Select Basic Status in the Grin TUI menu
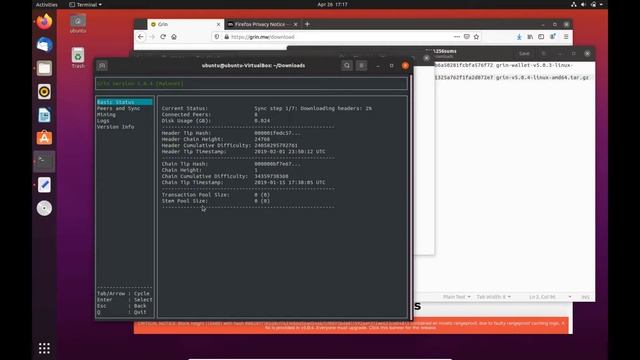This screenshot has width=640, height=360. pyautogui.click(x=124, y=102)
